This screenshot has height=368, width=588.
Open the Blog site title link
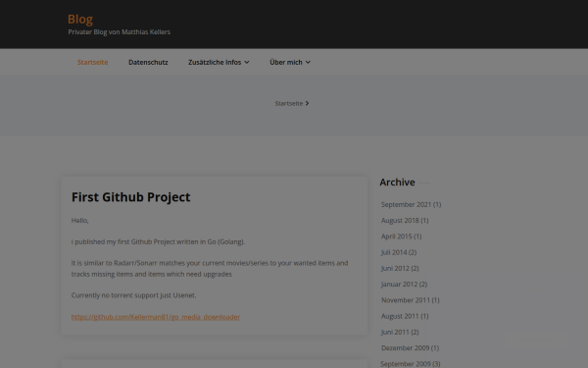click(x=80, y=20)
